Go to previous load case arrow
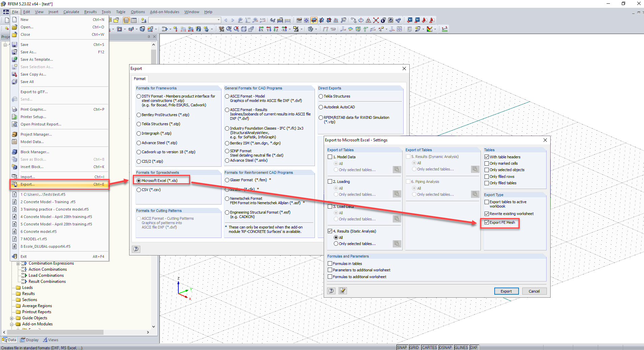 tap(226, 20)
